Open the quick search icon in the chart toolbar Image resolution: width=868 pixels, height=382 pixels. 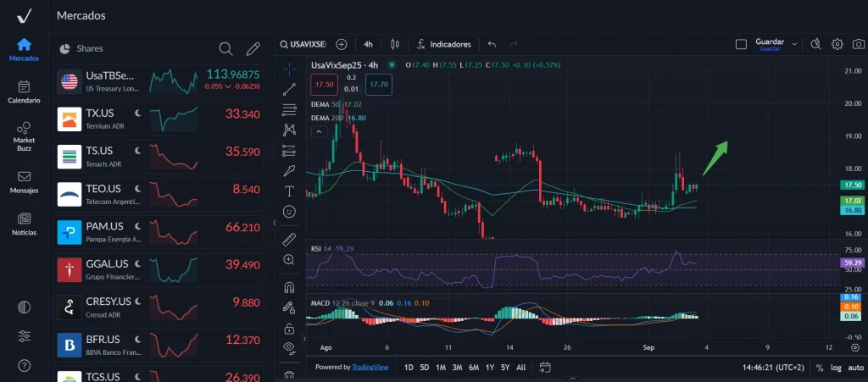[815, 44]
